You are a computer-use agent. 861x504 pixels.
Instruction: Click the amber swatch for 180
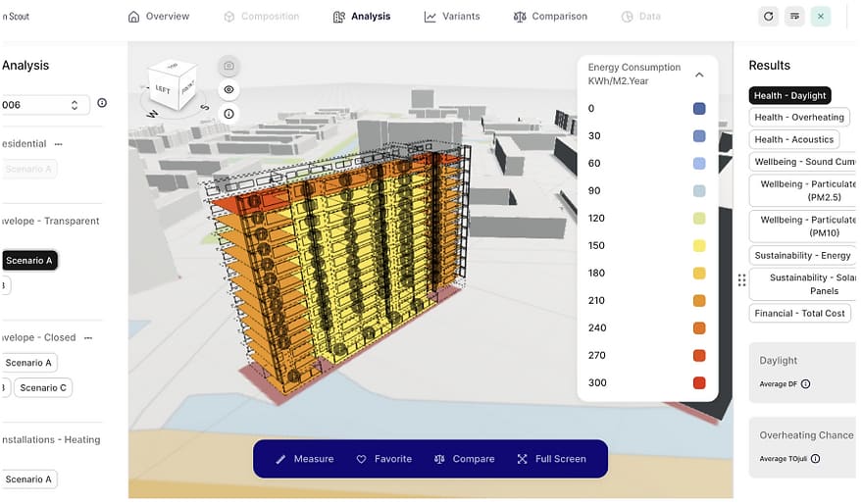[699, 274]
